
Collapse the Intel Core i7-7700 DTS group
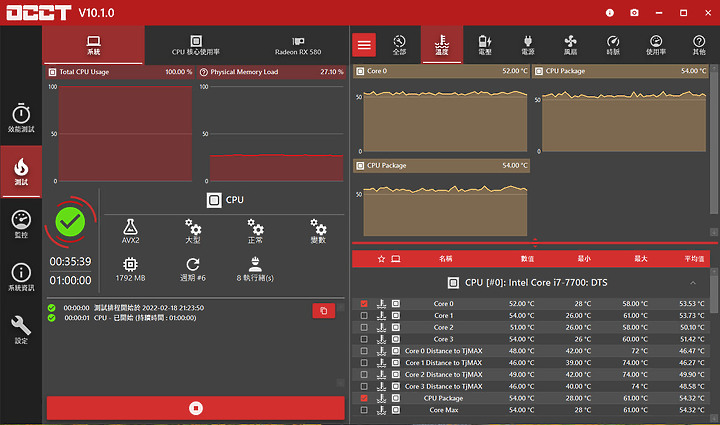(693, 283)
